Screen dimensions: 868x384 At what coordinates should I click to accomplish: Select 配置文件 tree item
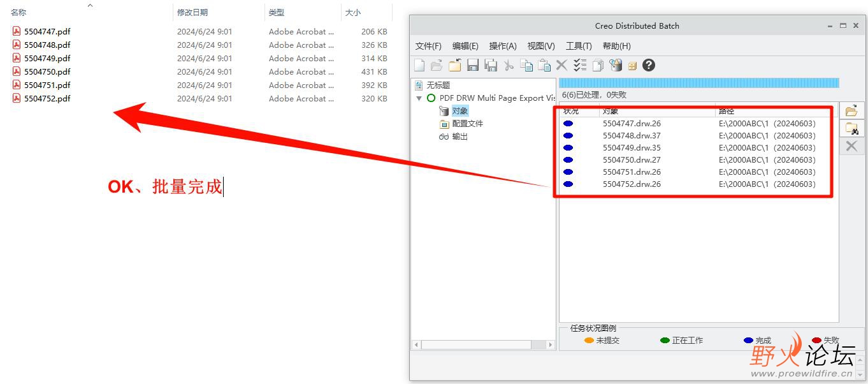(468, 124)
